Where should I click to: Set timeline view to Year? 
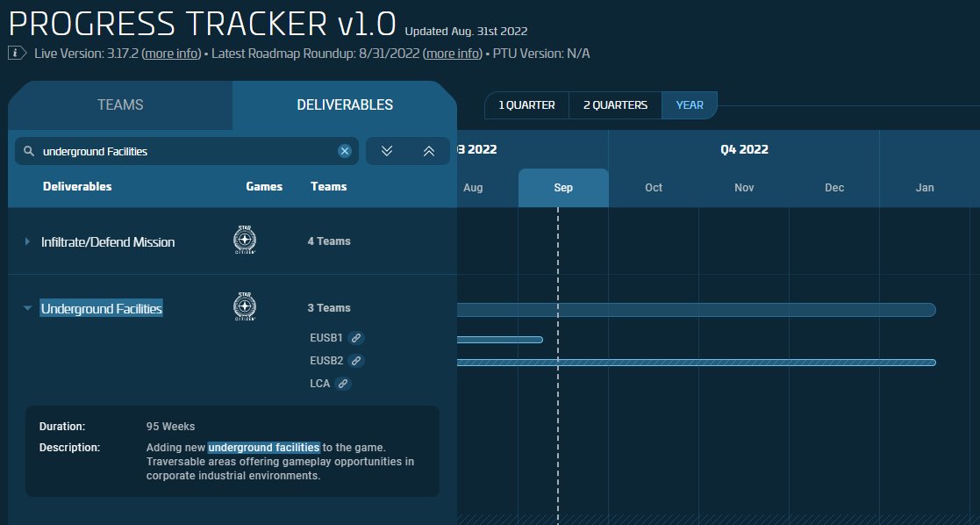coord(690,105)
